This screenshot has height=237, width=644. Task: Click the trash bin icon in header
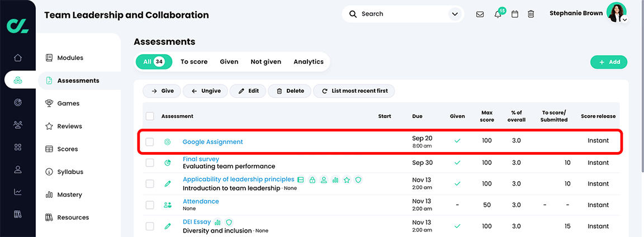coord(531,14)
